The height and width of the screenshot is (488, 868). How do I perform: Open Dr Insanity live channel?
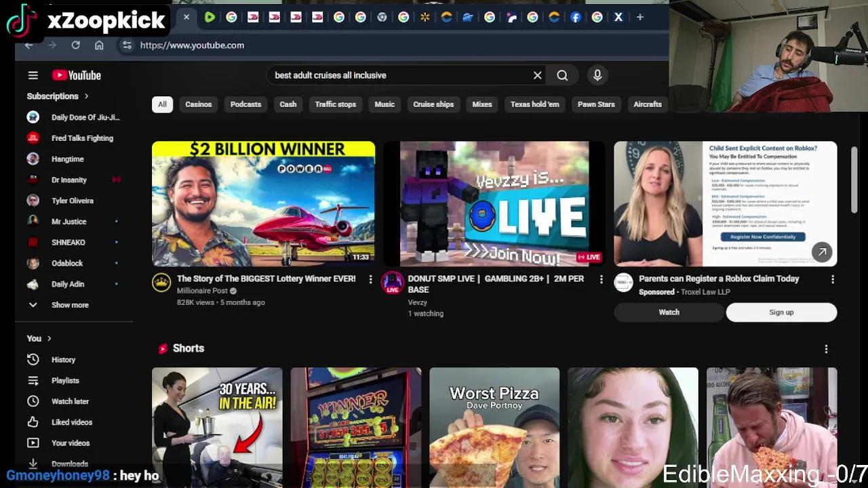(x=69, y=180)
